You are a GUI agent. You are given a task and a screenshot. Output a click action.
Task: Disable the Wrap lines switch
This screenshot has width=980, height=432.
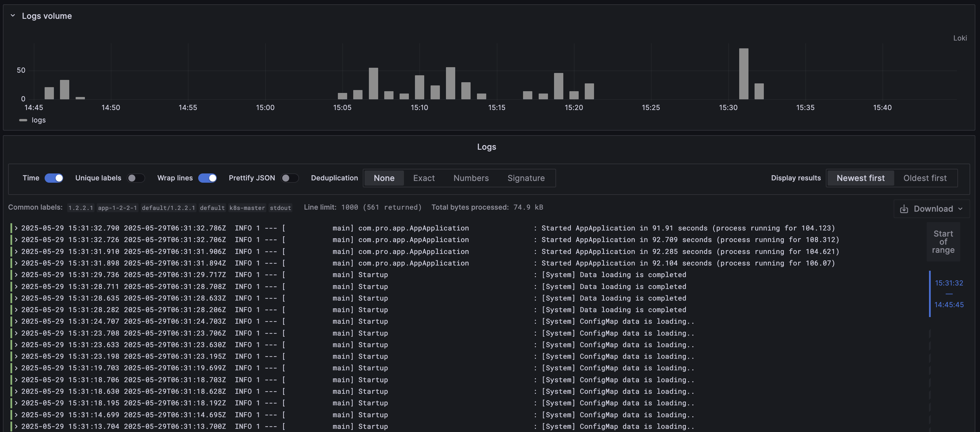pyautogui.click(x=207, y=178)
